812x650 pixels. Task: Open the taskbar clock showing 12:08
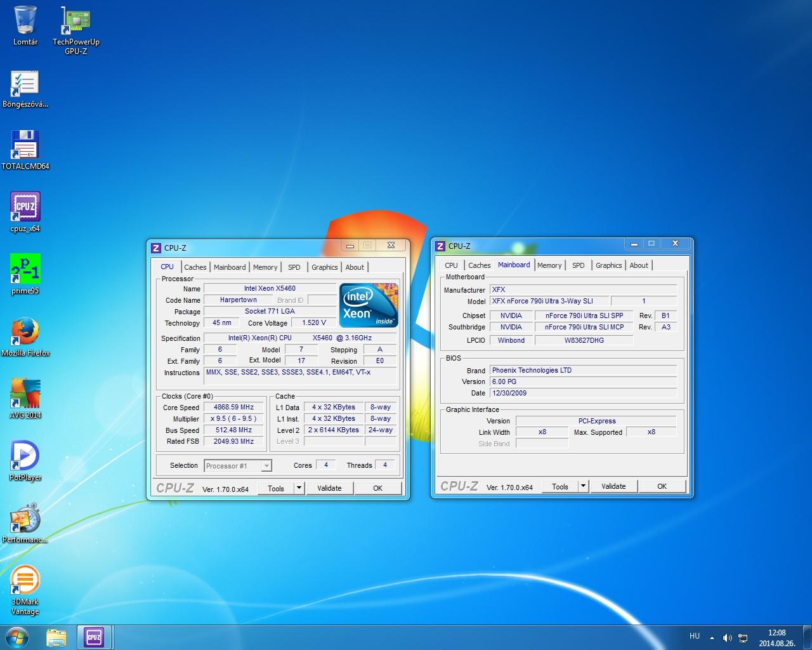coord(776,637)
